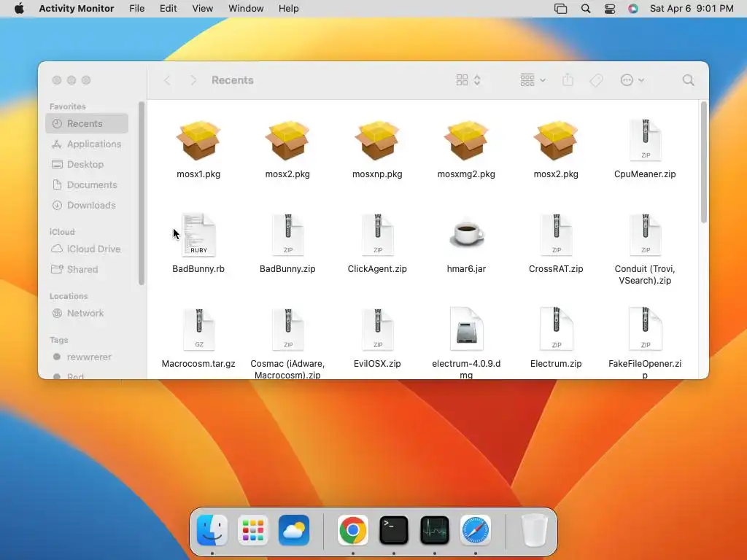Go back with the left chevron button
Screen dimensions: 747x560
click(x=167, y=80)
